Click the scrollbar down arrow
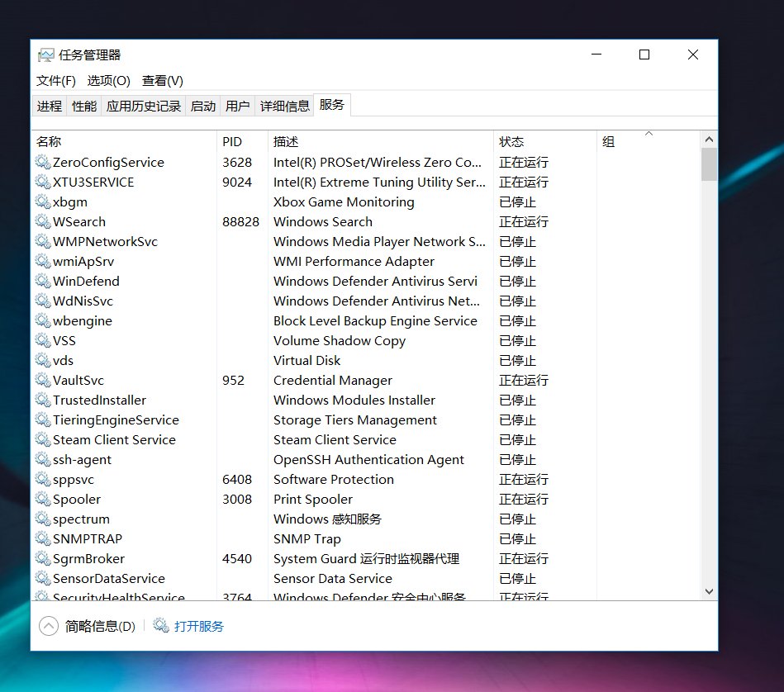784x692 pixels. (x=709, y=591)
